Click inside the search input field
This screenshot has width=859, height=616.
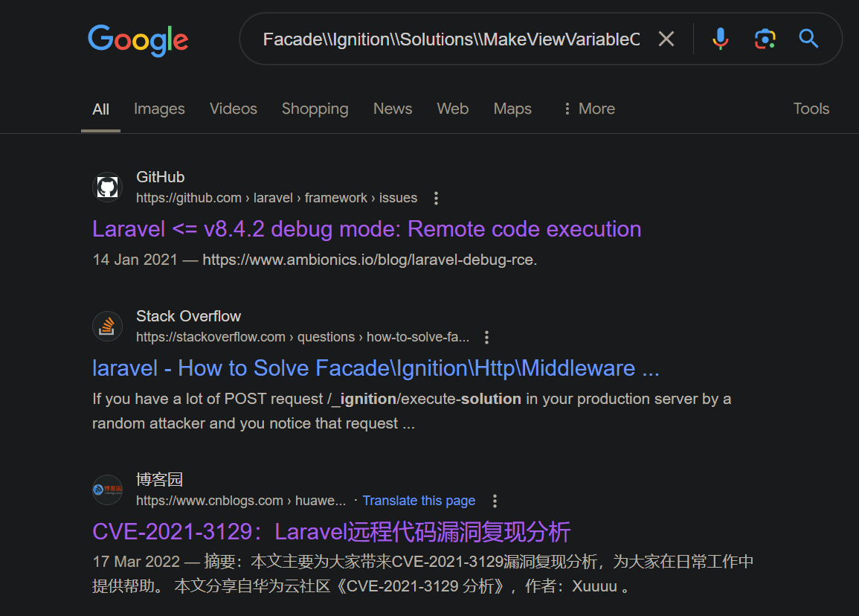click(446, 39)
